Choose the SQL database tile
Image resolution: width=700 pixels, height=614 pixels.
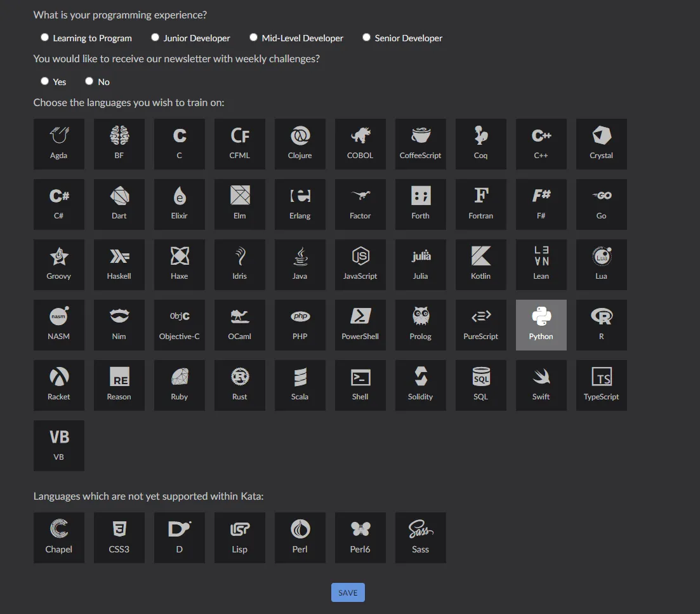click(481, 385)
